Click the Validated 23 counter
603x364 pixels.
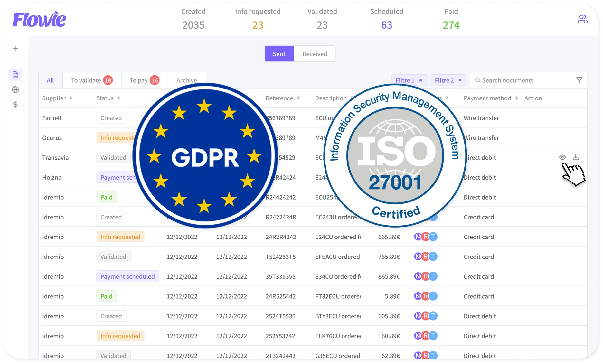coord(322,19)
